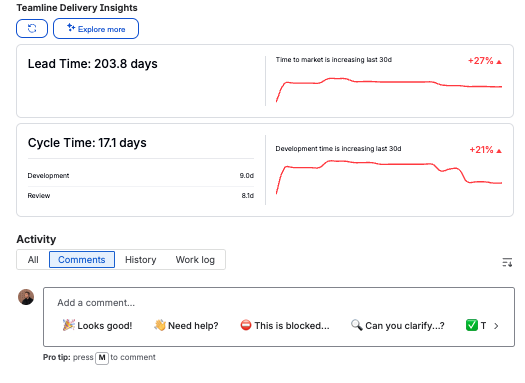525x383 pixels.
Task: Open Explore more insights
Action: click(96, 29)
